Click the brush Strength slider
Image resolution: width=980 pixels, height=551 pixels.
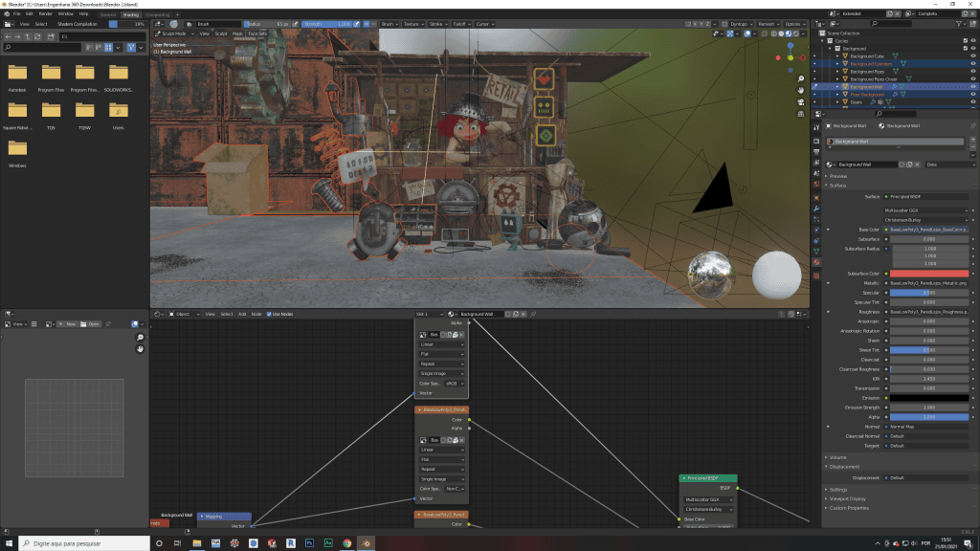point(327,24)
